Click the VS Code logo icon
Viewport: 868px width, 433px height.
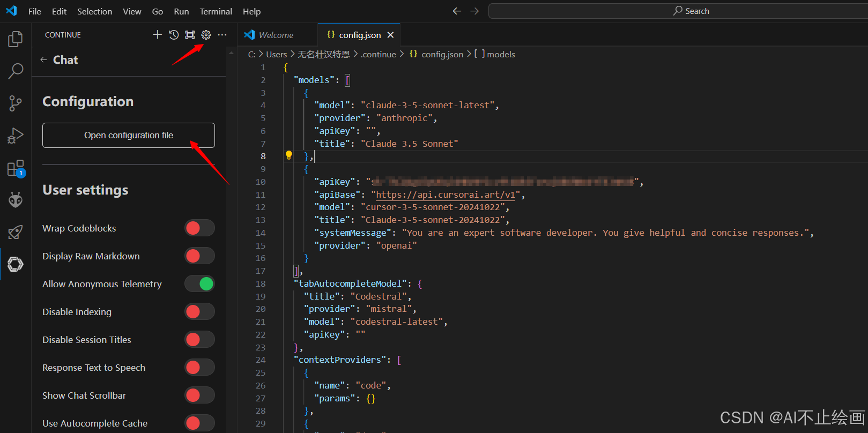pyautogui.click(x=11, y=11)
